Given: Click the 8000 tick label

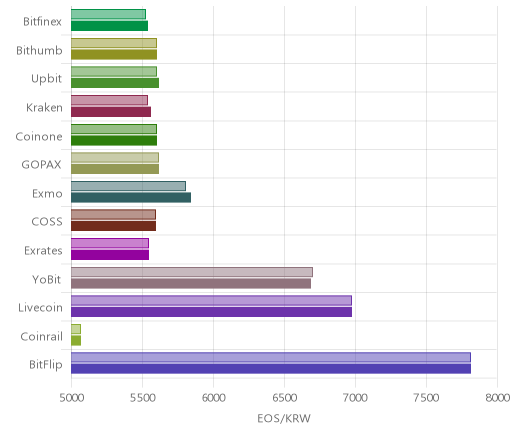Looking at the screenshot, I should tap(497, 397).
